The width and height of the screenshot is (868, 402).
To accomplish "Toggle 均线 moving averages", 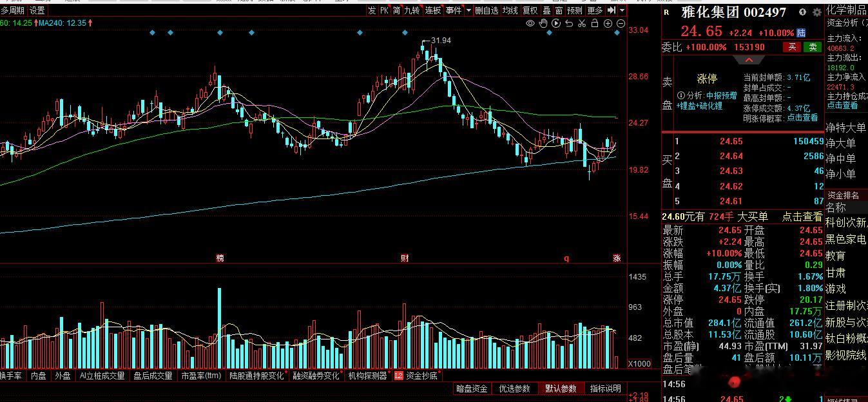I will (510, 10).
